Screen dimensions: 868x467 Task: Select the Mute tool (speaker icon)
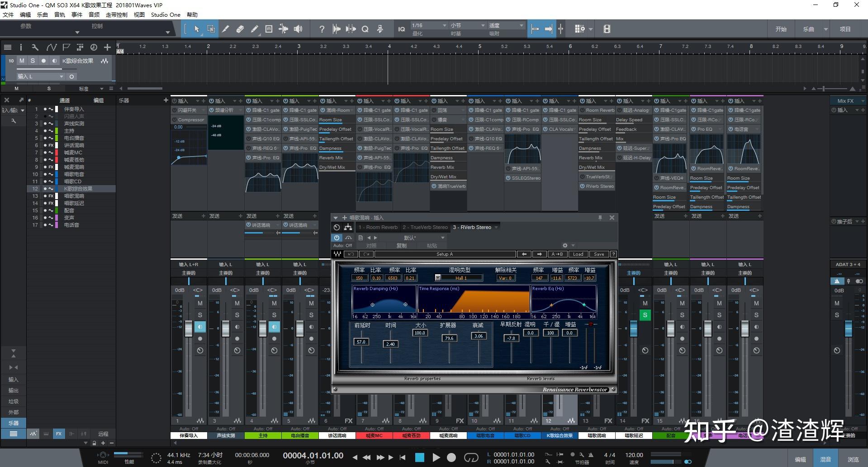click(298, 29)
